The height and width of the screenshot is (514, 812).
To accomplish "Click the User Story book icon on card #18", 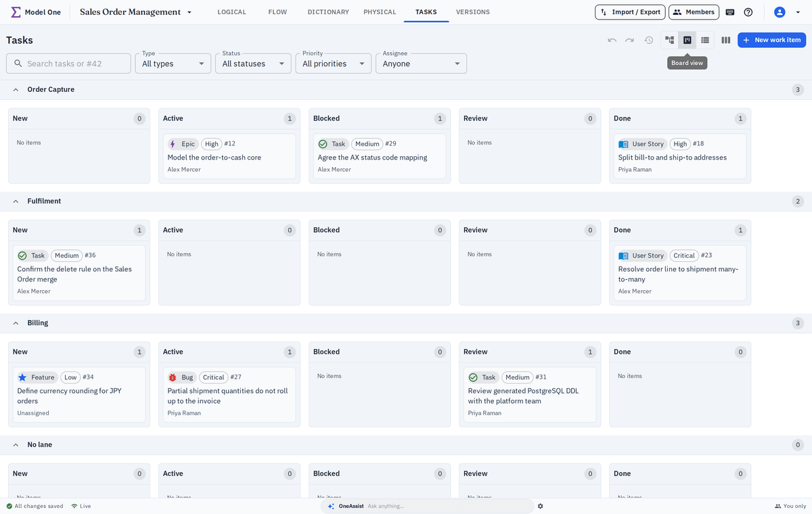I will (623, 144).
